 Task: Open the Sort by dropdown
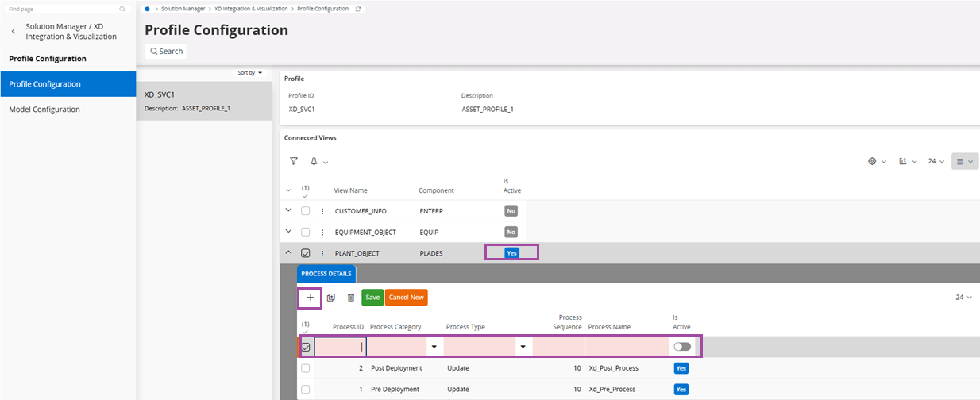(250, 72)
